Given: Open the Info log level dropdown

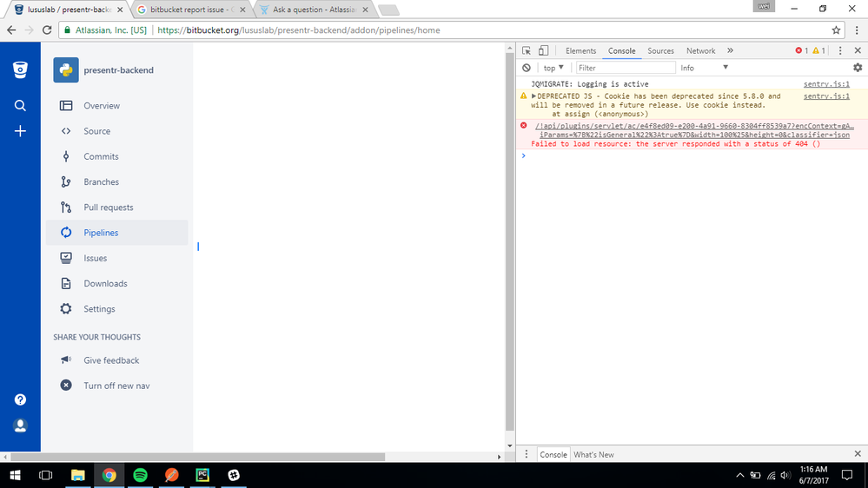Looking at the screenshot, I should click(x=704, y=68).
